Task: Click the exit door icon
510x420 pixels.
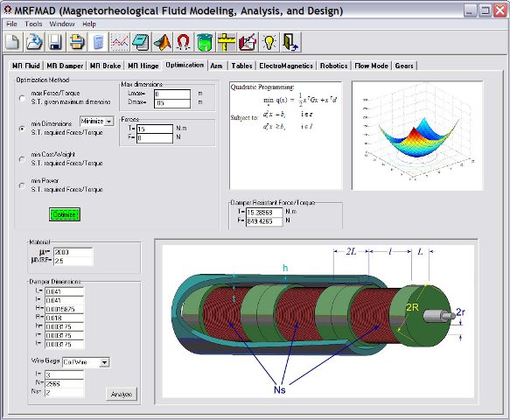Action: 290,42
